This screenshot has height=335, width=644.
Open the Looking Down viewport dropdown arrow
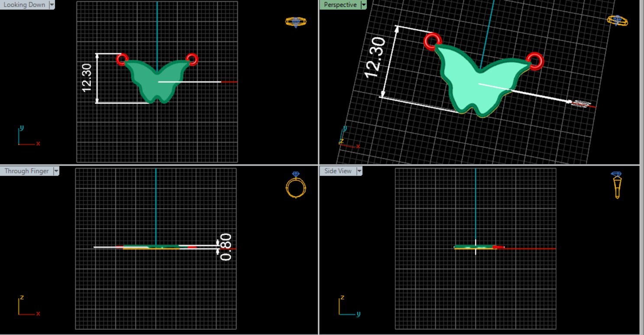[x=52, y=5]
